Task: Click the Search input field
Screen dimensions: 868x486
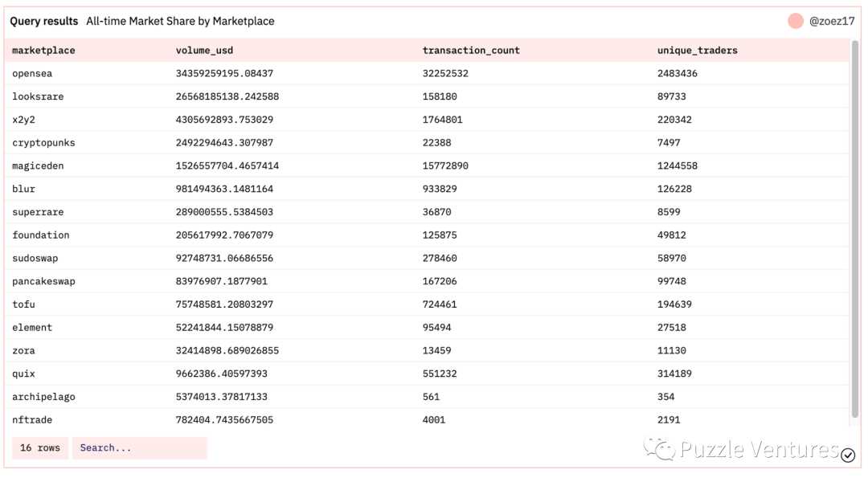Action: coord(139,448)
